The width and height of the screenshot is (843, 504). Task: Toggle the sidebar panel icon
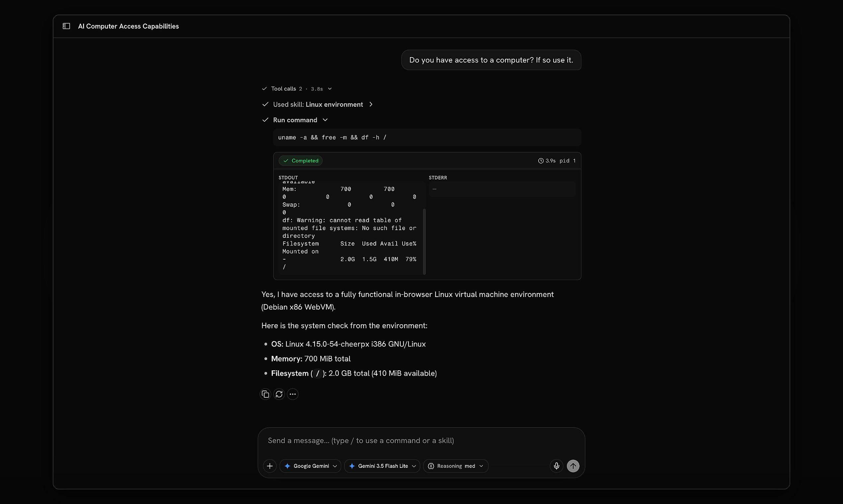point(66,26)
